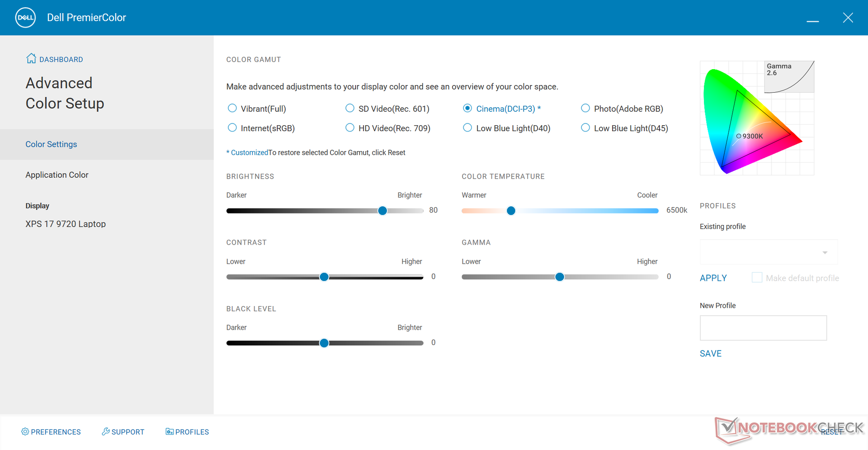The image size is (868, 450).
Task: Select the Low Blue Light(D45) option
Action: tap(585, 128)
